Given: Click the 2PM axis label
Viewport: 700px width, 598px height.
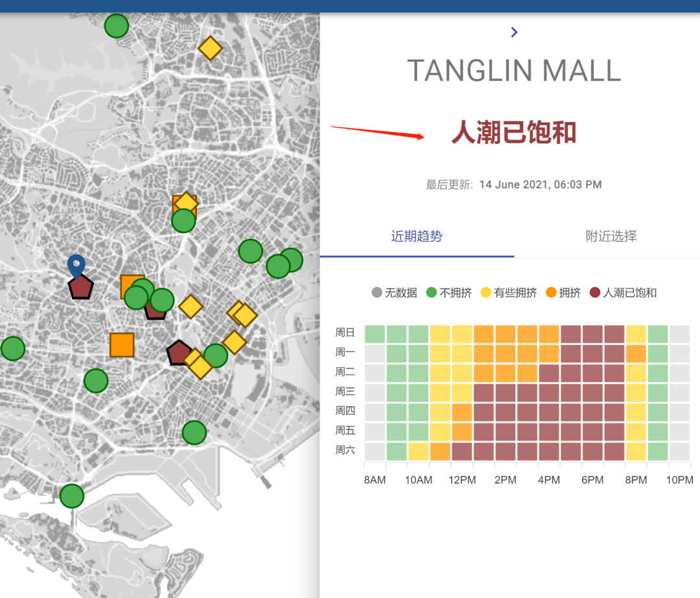Looking at the screenshot, I should click(506, 480).
